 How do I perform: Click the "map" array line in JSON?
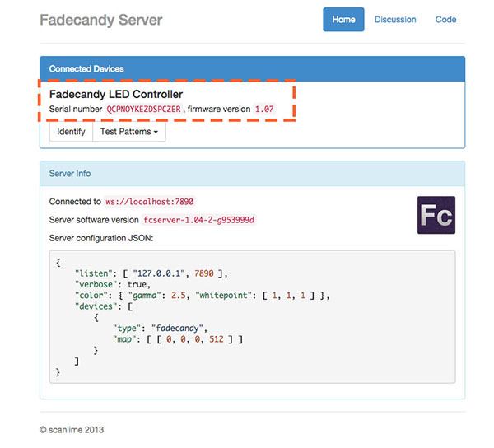click(178, 339)
